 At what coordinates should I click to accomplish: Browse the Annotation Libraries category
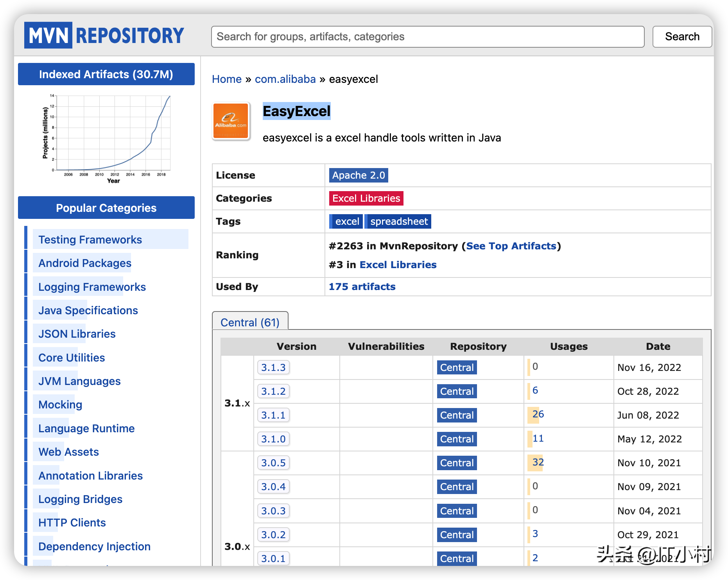(90, 476)
